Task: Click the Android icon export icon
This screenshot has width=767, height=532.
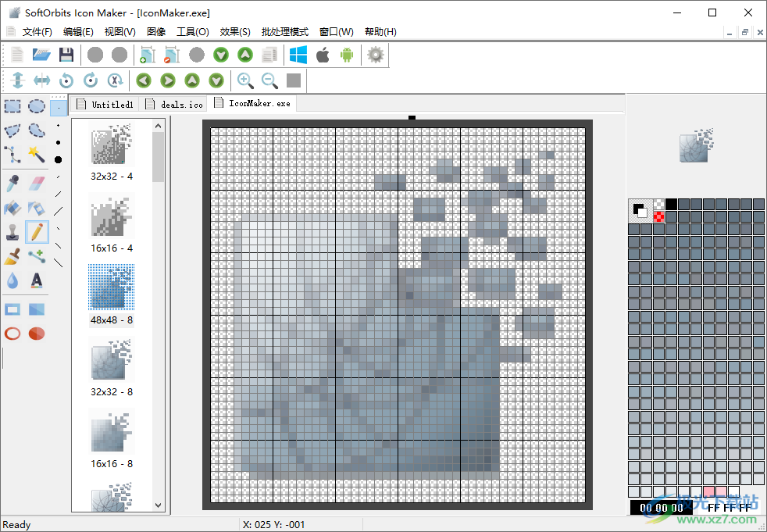Action: [x=348, y=55]
